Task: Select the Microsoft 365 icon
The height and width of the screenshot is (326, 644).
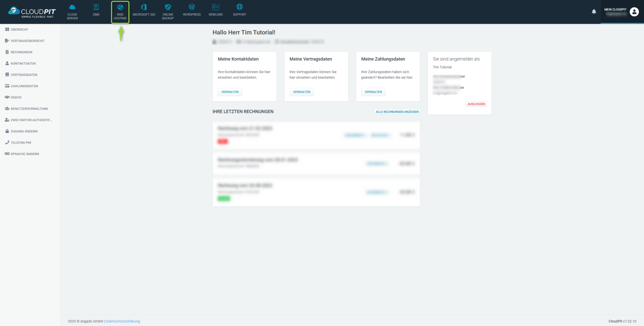Action: pyautogui.click(x=144, y=8)
